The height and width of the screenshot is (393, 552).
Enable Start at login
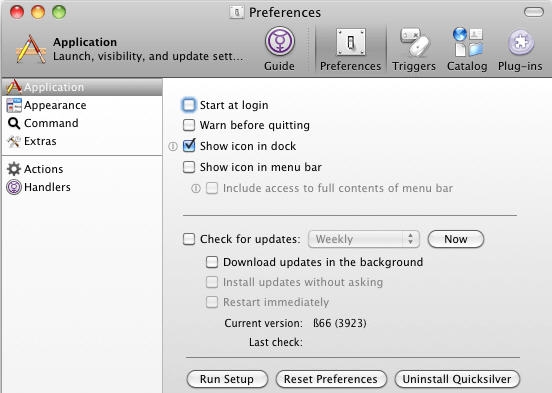pos(189,105)
